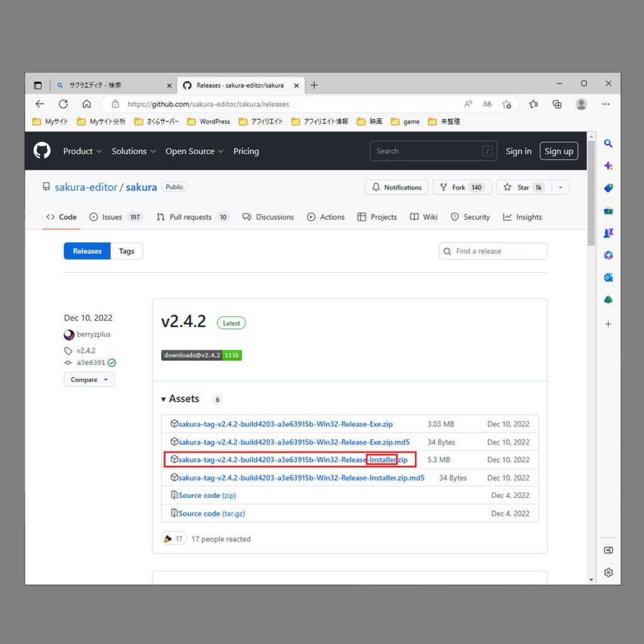Click the Pricing link
644x644 pixels.
(x=246, y=151)
